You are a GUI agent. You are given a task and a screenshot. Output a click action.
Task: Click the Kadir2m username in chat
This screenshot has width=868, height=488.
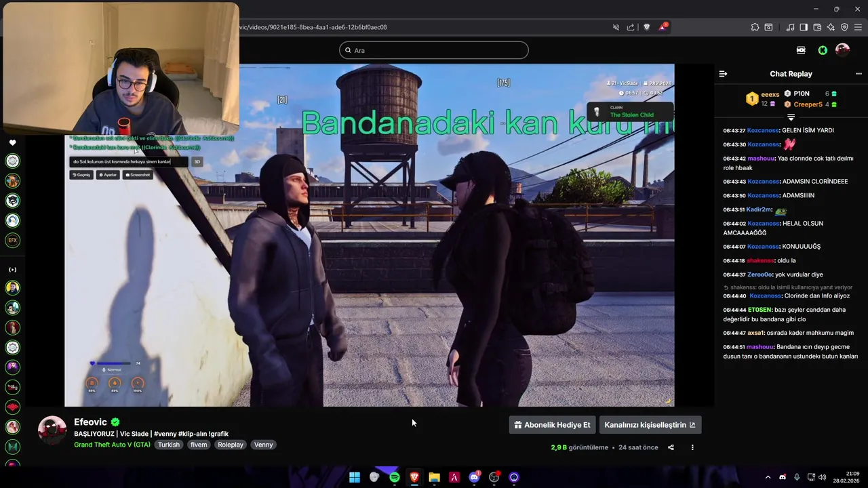pos(759,209)
